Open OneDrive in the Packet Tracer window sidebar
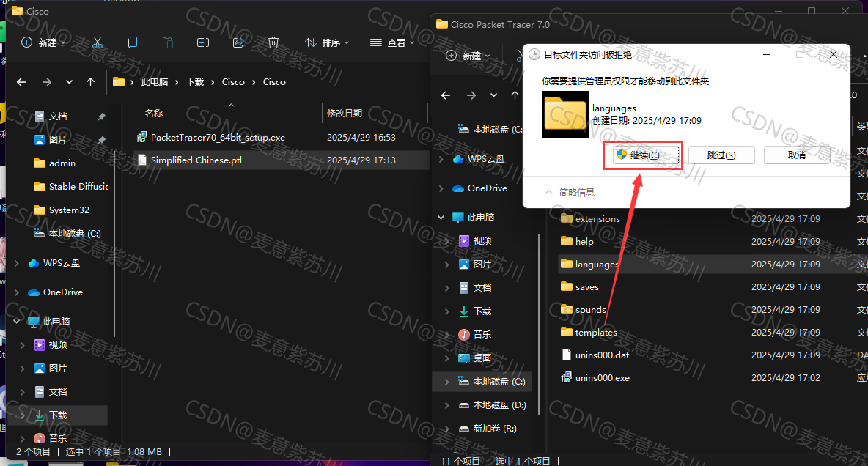Screen dimensions: 868x466 pyautogui.click(x=487, y=188)
